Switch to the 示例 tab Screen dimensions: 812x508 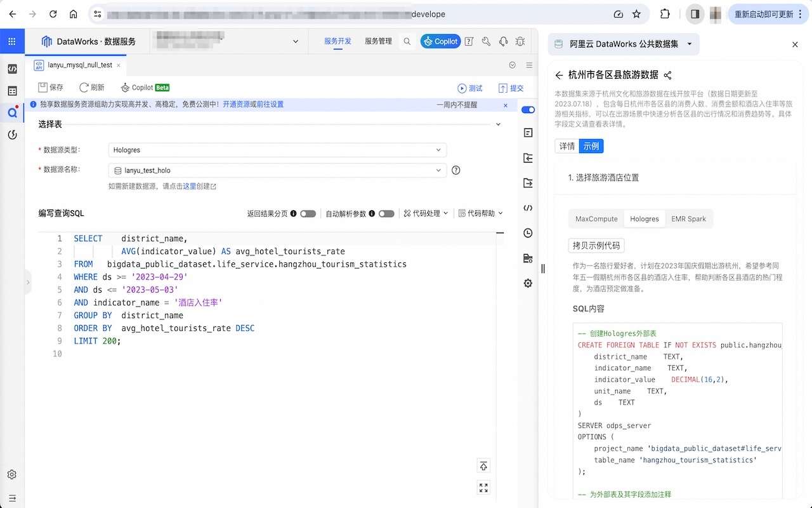pos(591,146)
